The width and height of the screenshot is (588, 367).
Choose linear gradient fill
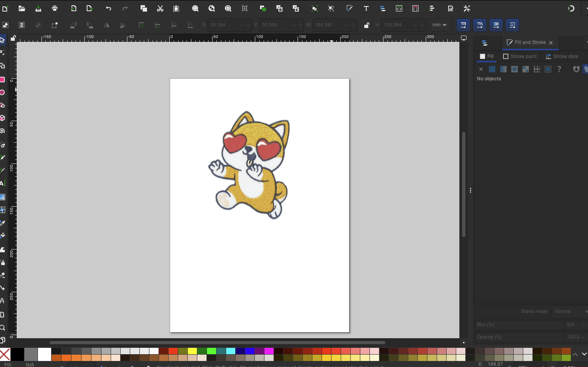(x=503, y=69)
